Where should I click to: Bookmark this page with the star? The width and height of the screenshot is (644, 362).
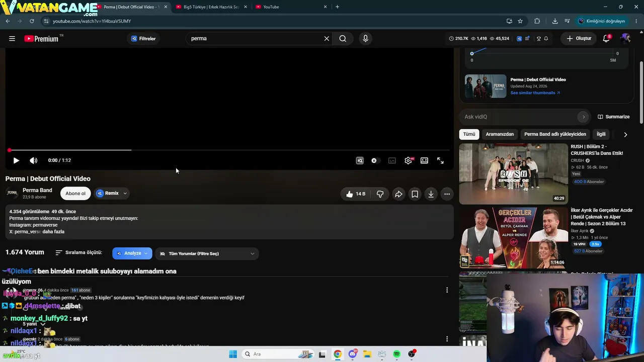pos(520,21)
